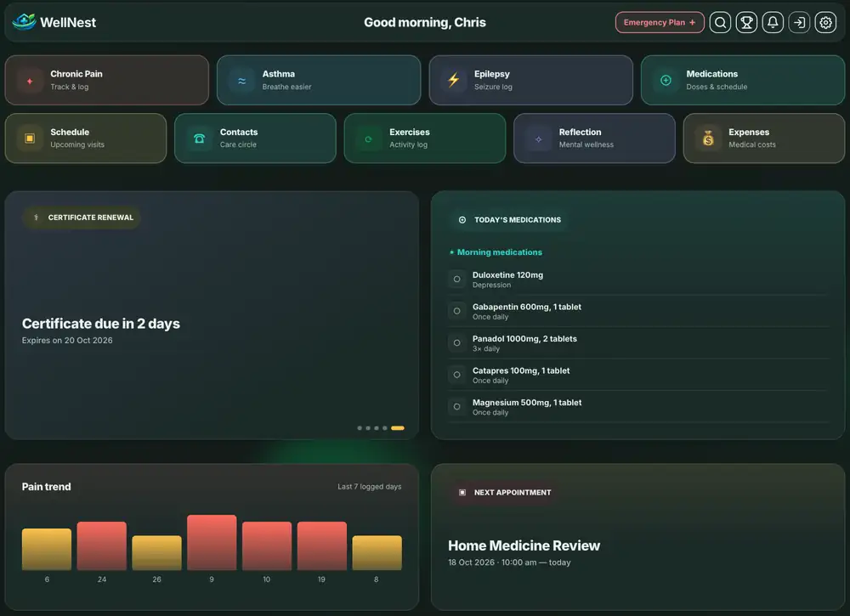The image size is (850, 616).
Task: Click the '18 Oct 2026 · 10:00 am — today' text
Action: click(x=509, y=562)
